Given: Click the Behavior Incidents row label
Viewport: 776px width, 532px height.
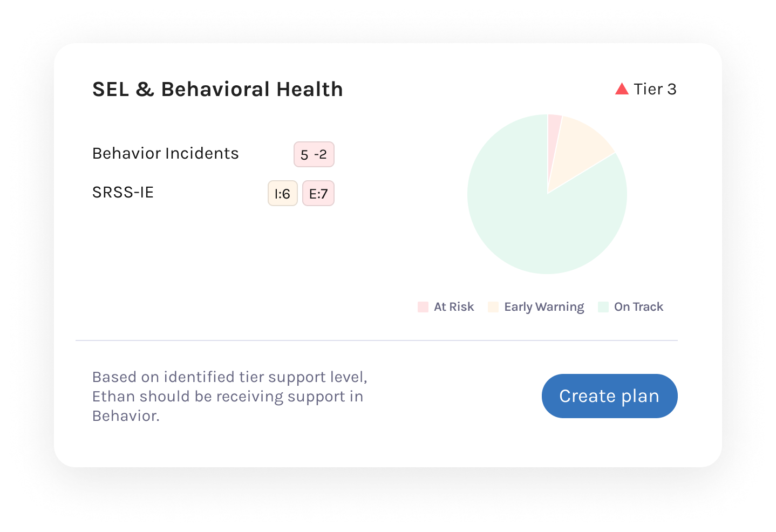Looking at the screenshot, I should (165, 154).
